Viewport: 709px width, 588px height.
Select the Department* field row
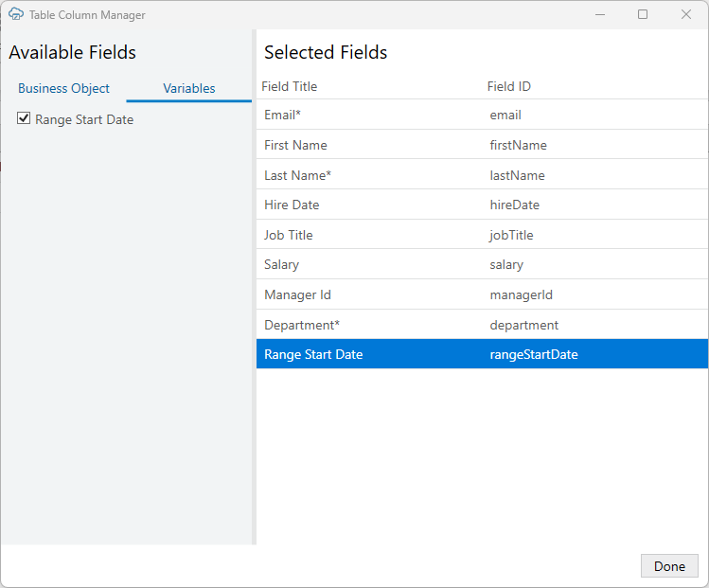482,325
